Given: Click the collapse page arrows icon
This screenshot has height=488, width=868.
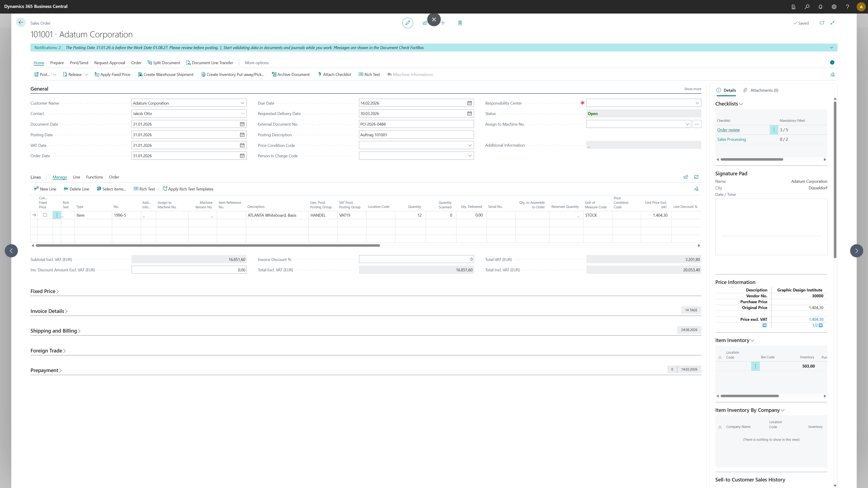Looking at the screenshot, I should click(x=832, y=23).
